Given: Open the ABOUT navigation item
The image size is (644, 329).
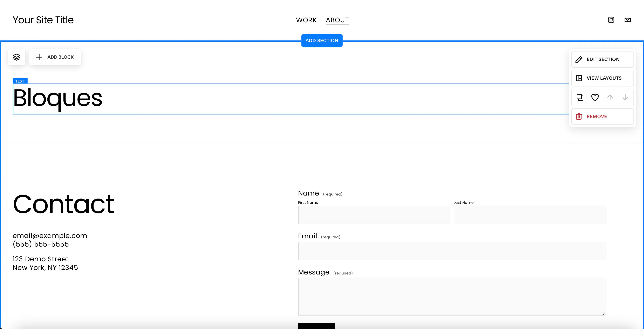Looking at the screenshot, I should (337, 20).
